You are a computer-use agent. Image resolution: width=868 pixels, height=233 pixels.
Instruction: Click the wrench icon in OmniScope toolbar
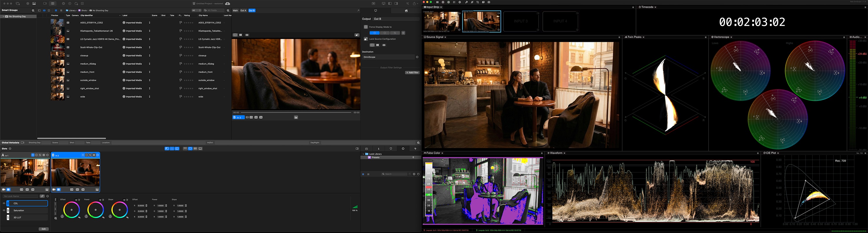point(466,2)
